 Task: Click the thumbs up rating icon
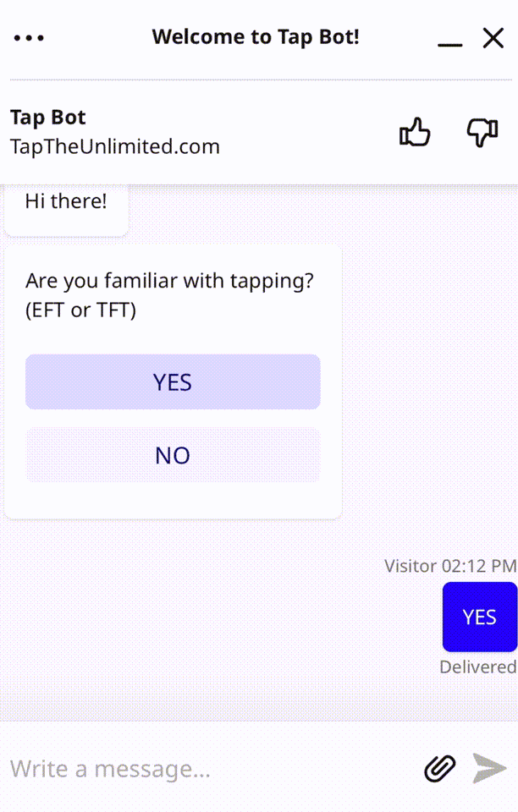click(x=415, y=133)
